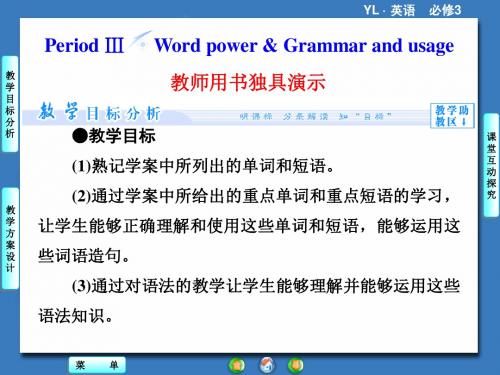Click the header text YL·英语 必修3
This screenshot has width=500, height=375.
coord(412,10)
